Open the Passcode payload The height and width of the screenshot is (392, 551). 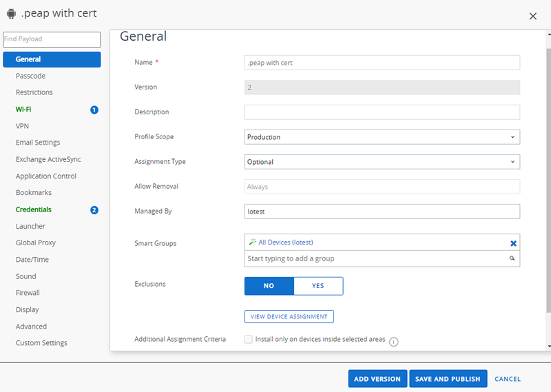(x=30, y=76)
